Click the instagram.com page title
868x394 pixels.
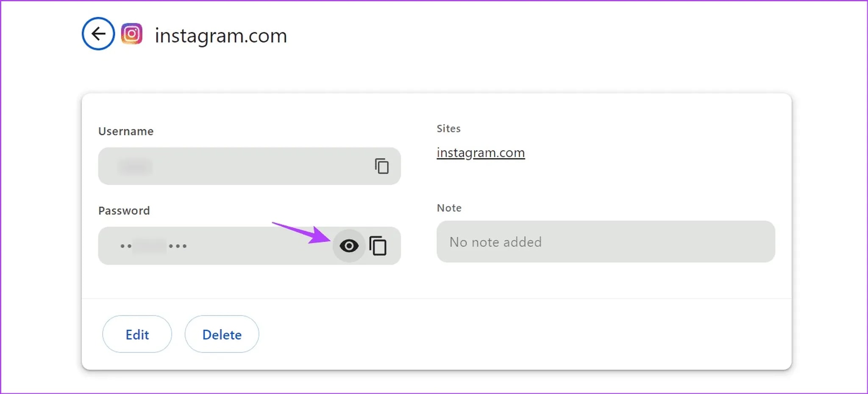click(x=221, y=36)
